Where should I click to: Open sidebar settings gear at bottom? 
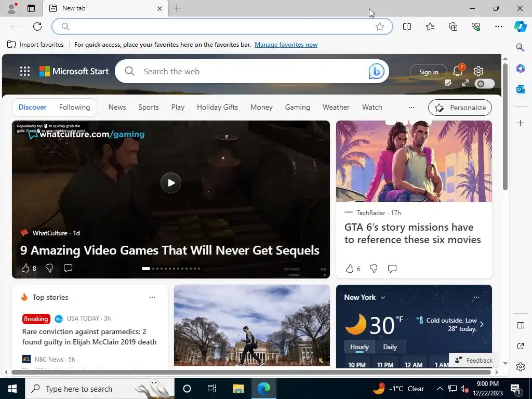(520, 367)
